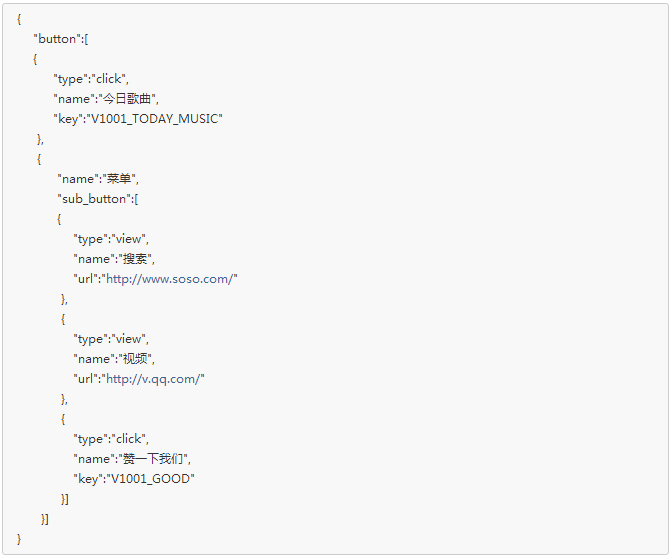Image resolution: width=672 pixels, height=558 pixels.
Task: Click the V1001_GOOD key value
Action: pyautogui.click(x=150, y=479)
